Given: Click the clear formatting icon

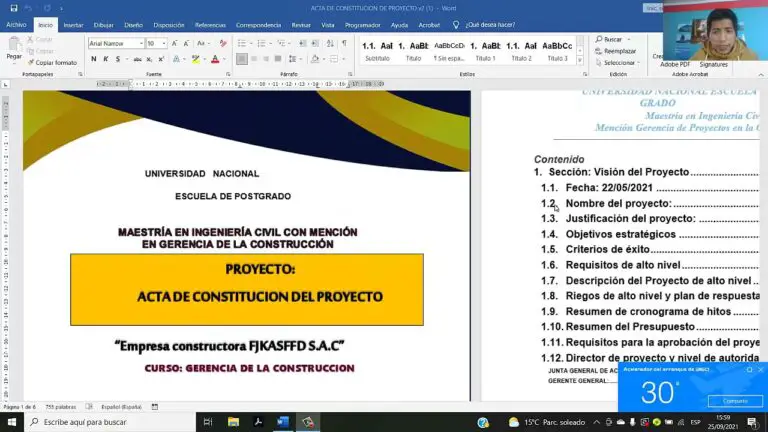Looking at the screenshot, I should pyautogui.click(x=221, y=44).
